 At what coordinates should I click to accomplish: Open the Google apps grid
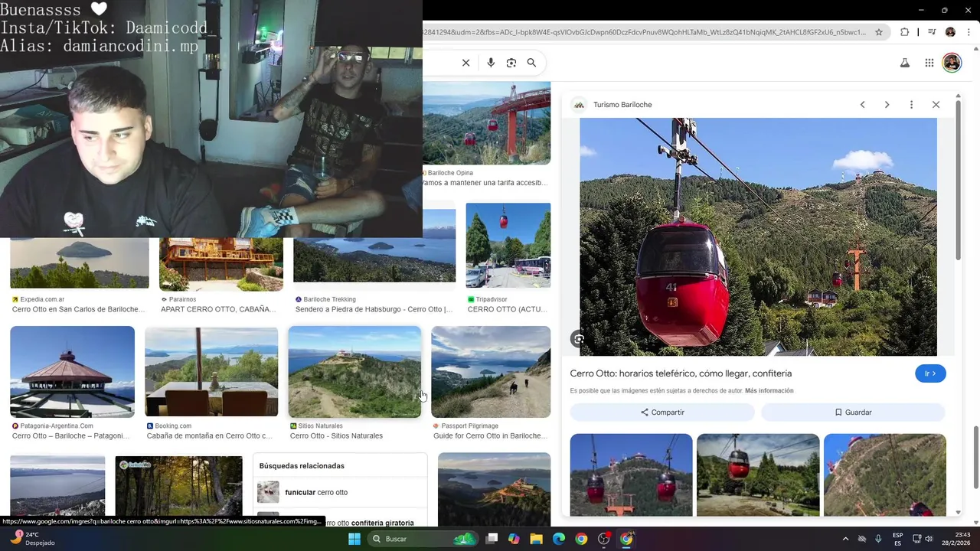pos(929,63)
